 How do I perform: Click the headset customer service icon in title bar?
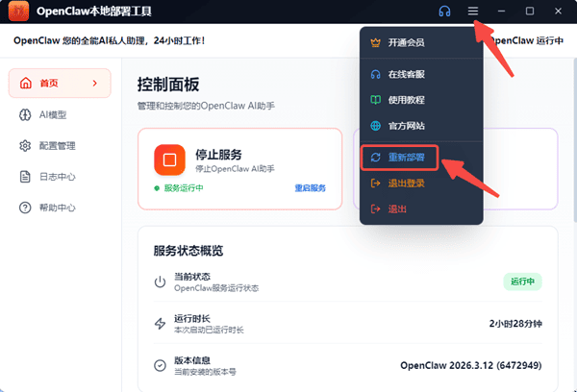pos(444,11)
